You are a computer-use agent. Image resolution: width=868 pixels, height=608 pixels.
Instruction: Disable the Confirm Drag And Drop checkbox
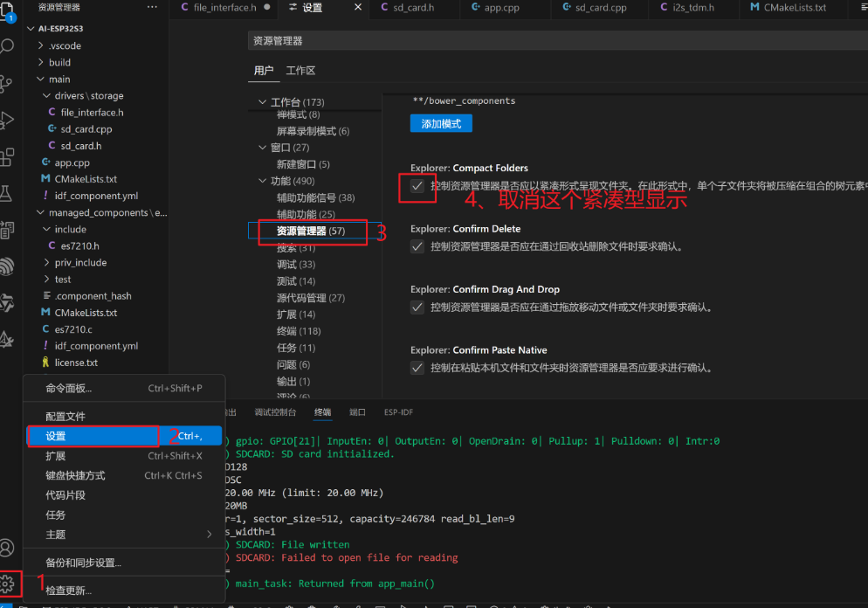click(x=417, y=307)
